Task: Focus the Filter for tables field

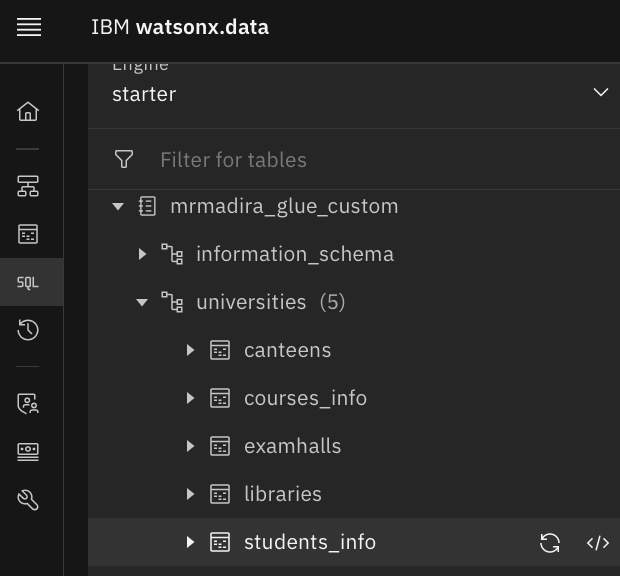Action: coord(354,159)
